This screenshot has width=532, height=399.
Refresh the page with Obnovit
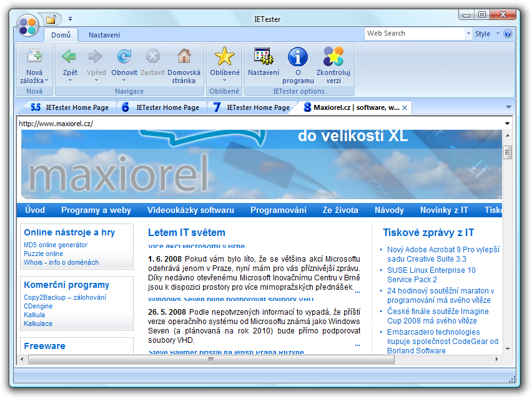[x=124, y=56]
